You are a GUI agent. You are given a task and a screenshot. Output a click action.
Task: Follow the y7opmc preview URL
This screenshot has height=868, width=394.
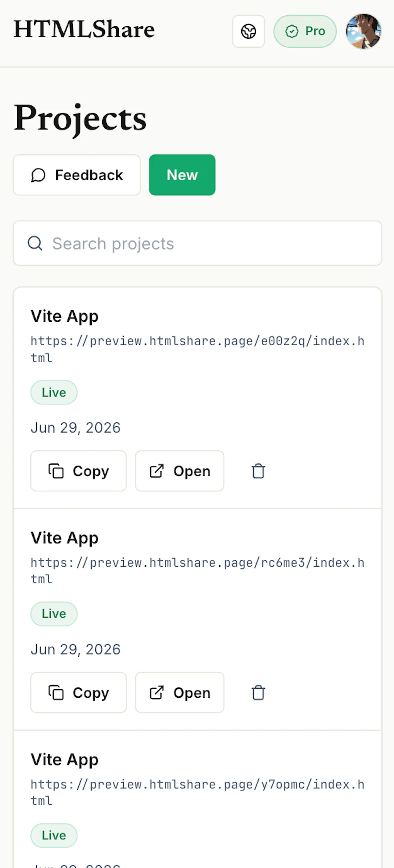click(x=197, y=792)
